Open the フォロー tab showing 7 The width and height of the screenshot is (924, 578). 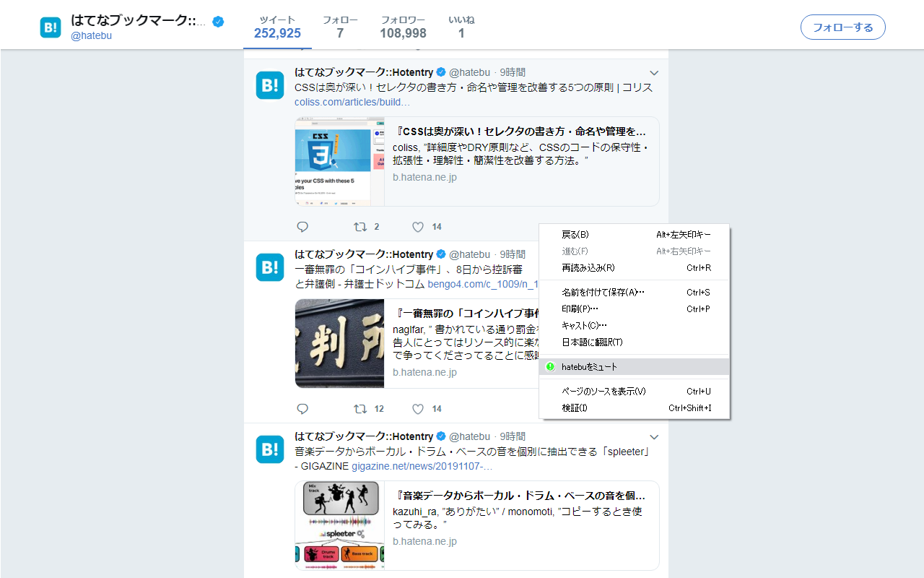pos(340,27)
